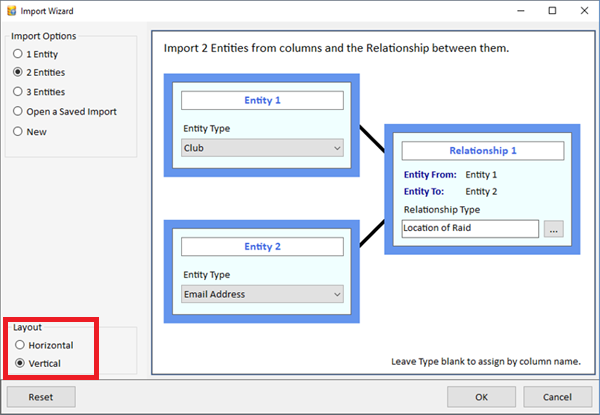Open the Entity 2 type dropdown showing Email Address
Viewport: 600px width, 415px height.
[x=262, y=294]
